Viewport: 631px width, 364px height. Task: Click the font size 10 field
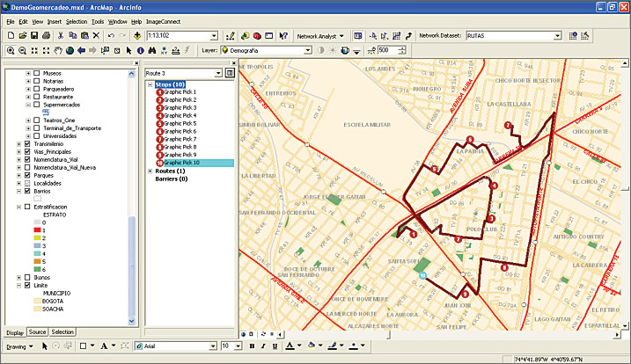[x=228, y=346]
